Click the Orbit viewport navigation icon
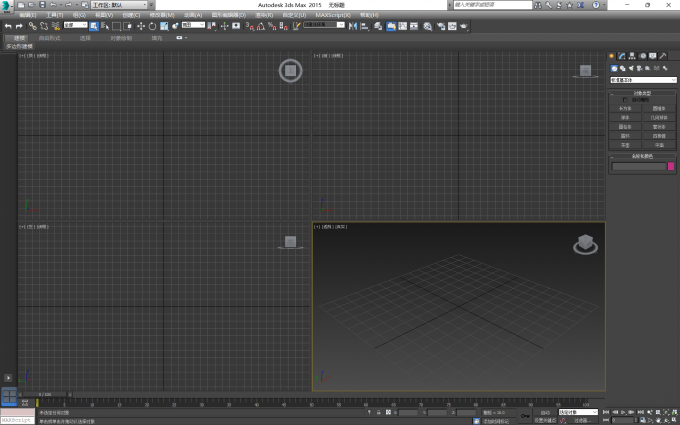This screenshot has width=680, height=425. (667, 420)
